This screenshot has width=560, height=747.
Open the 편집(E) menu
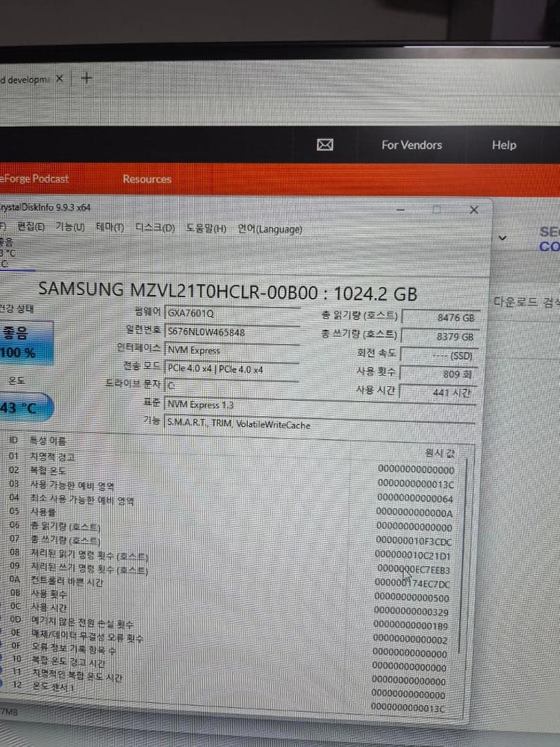[31, 227]
